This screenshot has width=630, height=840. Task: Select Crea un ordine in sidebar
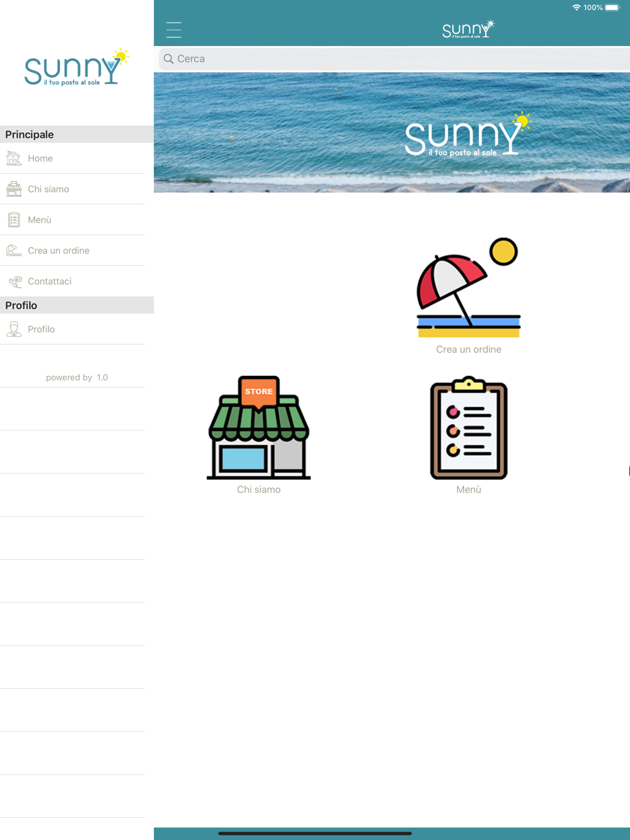point(72,251)
